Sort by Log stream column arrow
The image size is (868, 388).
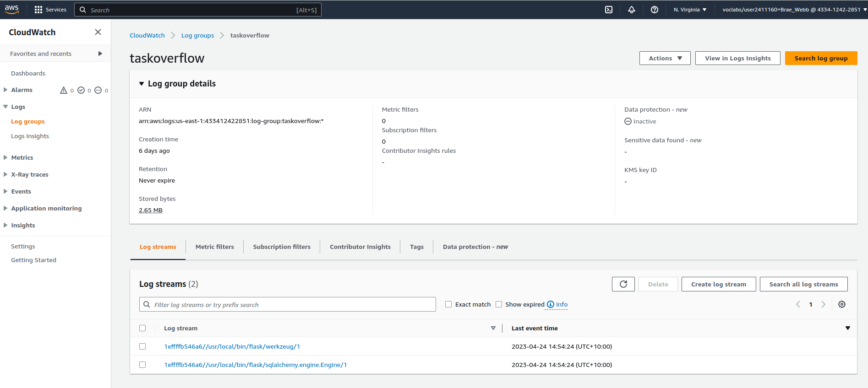pos(493,328)
